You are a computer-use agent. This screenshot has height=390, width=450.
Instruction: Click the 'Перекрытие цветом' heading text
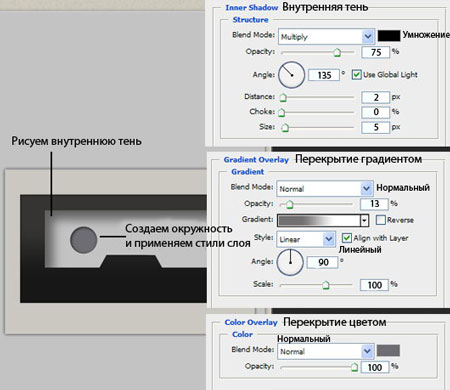335,322
